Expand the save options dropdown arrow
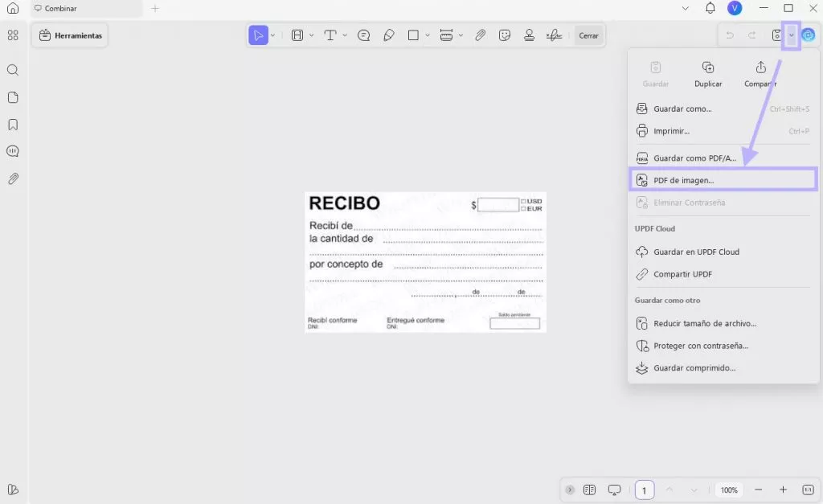 791,35
